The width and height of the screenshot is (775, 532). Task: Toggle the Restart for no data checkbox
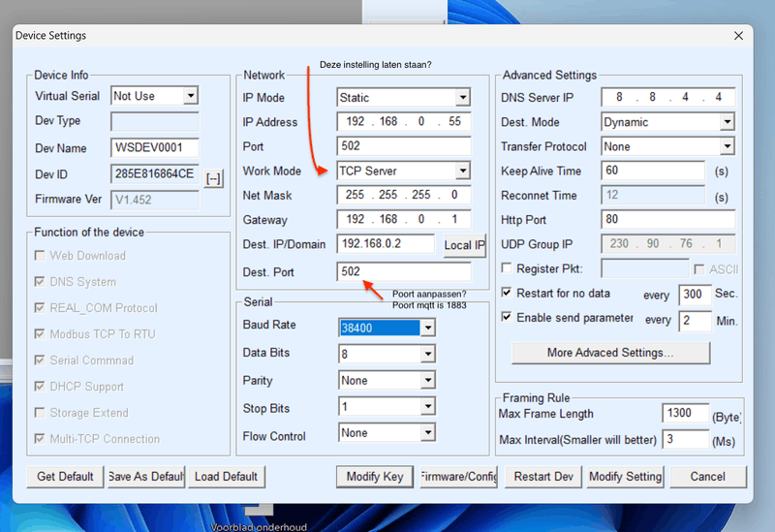pyautogui.click(x=506, y=293)
